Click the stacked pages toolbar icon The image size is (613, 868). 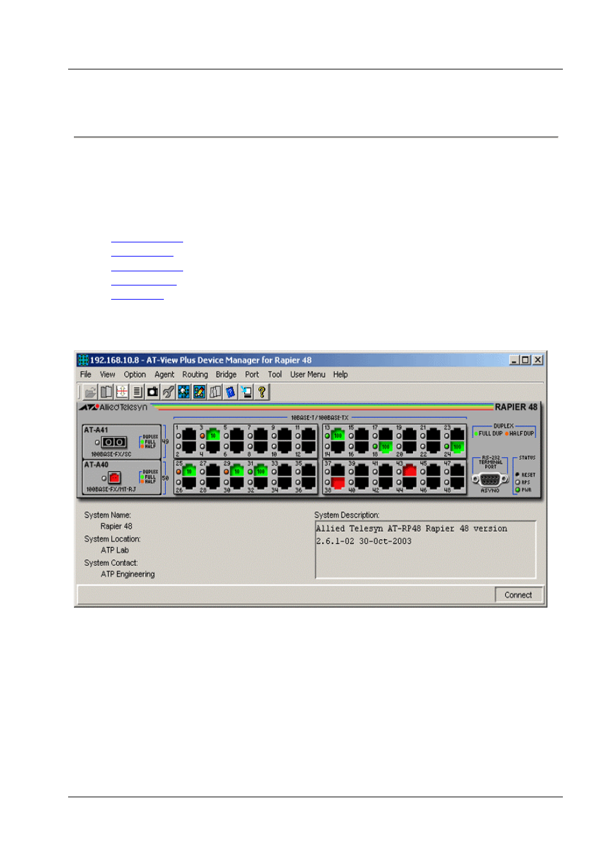215,392
